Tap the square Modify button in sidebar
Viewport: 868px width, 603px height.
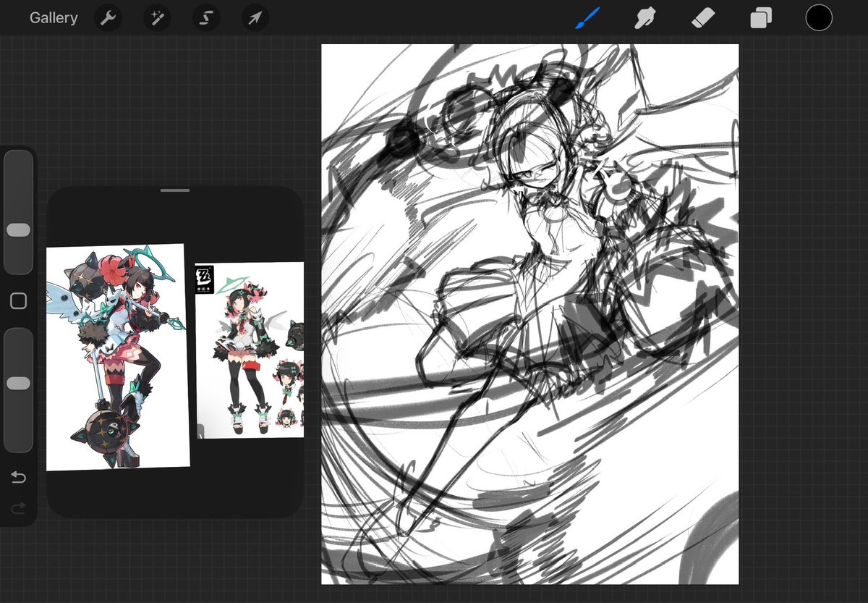18,301
